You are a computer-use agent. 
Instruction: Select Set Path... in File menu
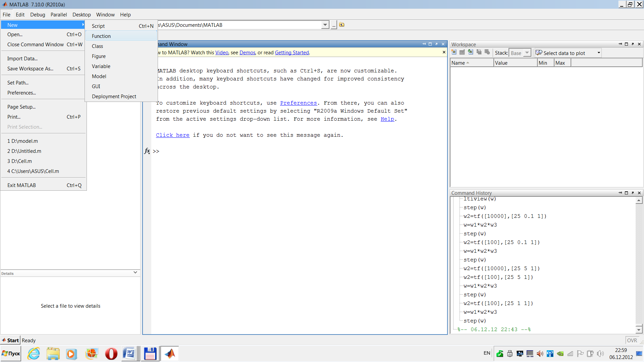pyautogui.click(x=43, y=83)
